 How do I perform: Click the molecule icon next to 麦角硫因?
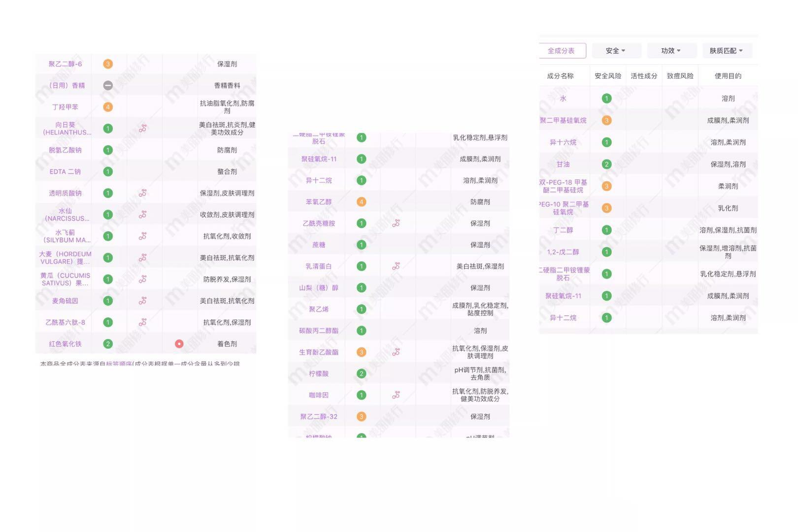142,300
